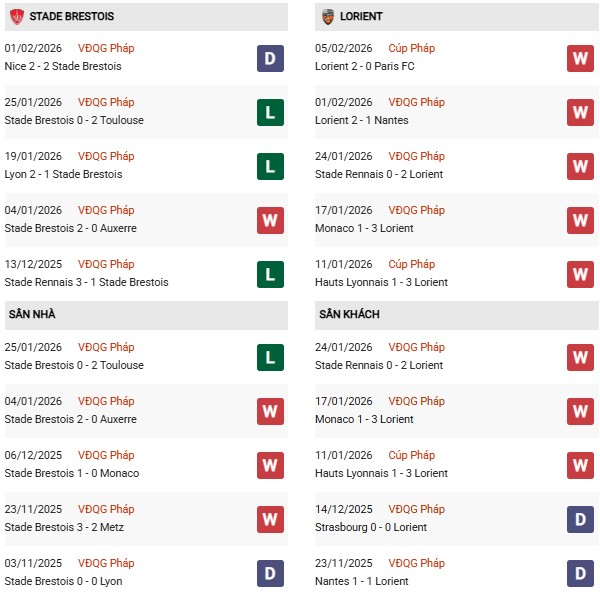Screen dimensions: 600x593
Task: Click the L badge for Stade Brestois vs Toulouse on 25/01/2026 in the upper list
Action: coord(270,112)
